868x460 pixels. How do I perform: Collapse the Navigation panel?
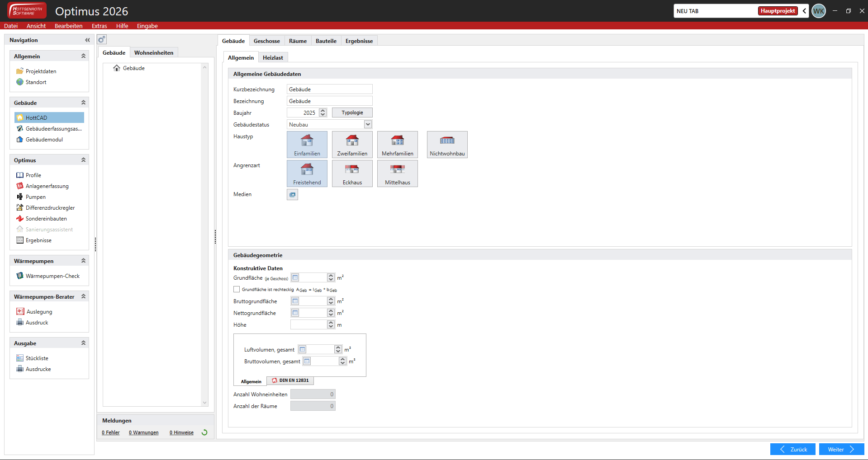(87, 40)
